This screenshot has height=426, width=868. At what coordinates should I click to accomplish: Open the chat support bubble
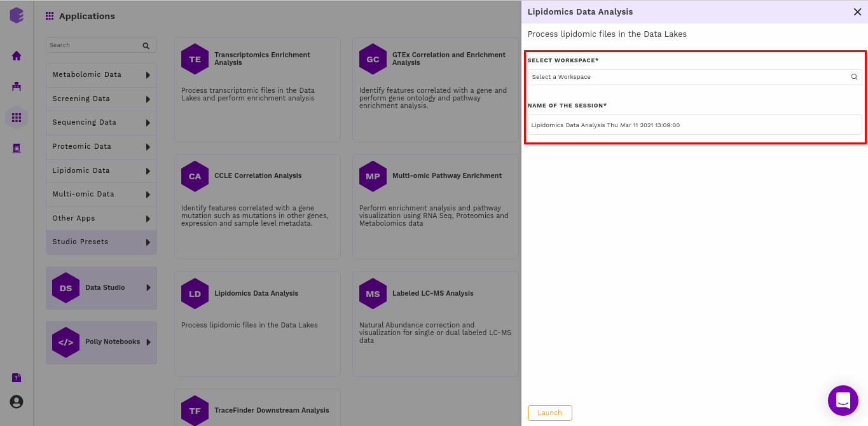(843, 401)
